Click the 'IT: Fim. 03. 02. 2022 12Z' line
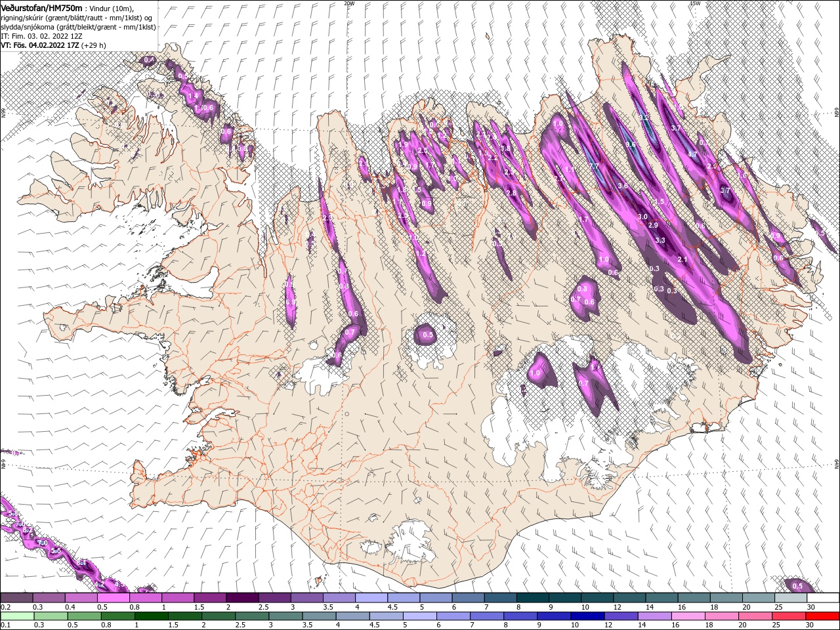Screen dimensions: 840x630 tap(41, 36)
